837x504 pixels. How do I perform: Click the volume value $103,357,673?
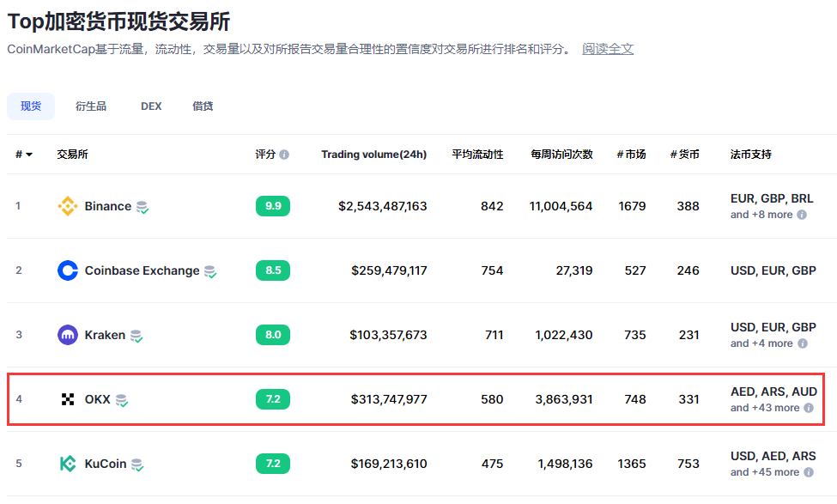point(388,335)
